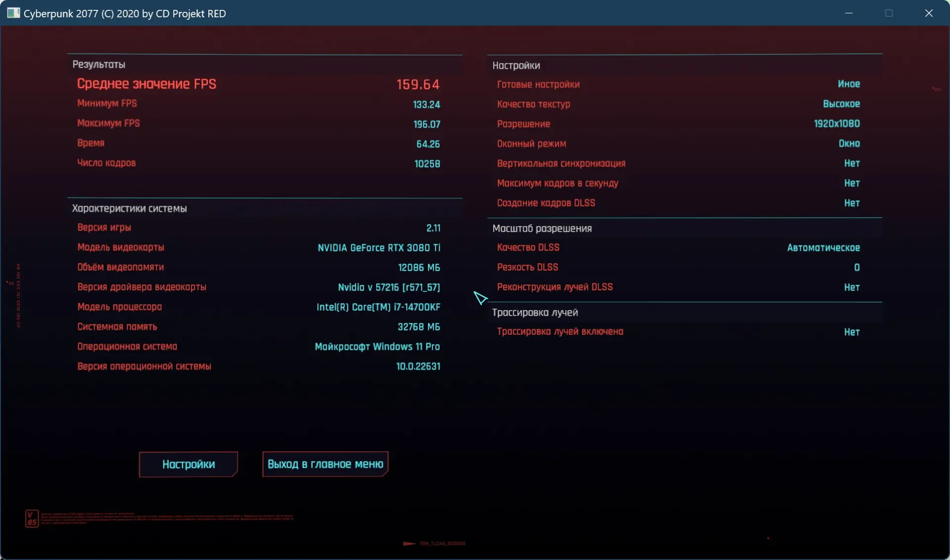Click the Минимум FPS label

click(x=107, y=103)
